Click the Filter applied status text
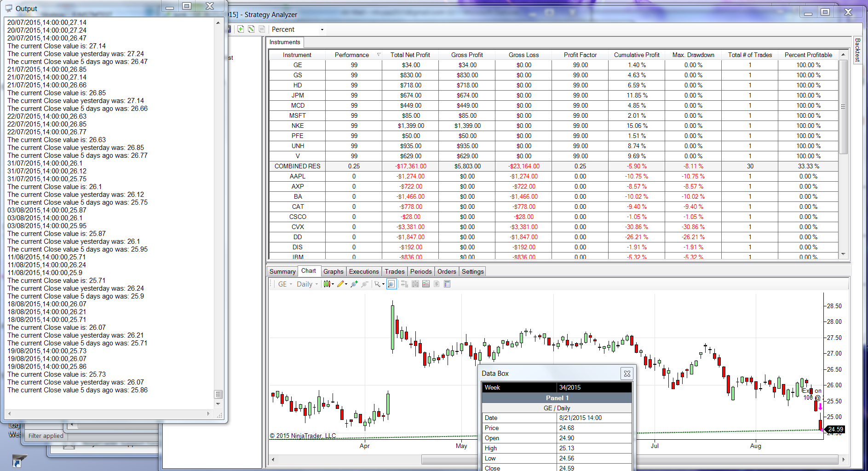Screen dimensions: 868x471 (x=46, y=436)
